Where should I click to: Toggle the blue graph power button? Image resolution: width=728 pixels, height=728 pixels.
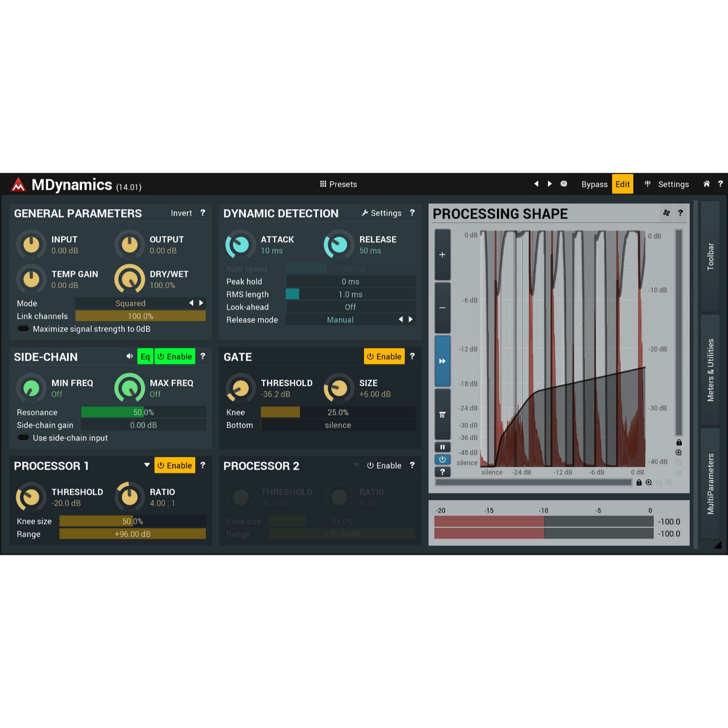pos(442,459)
